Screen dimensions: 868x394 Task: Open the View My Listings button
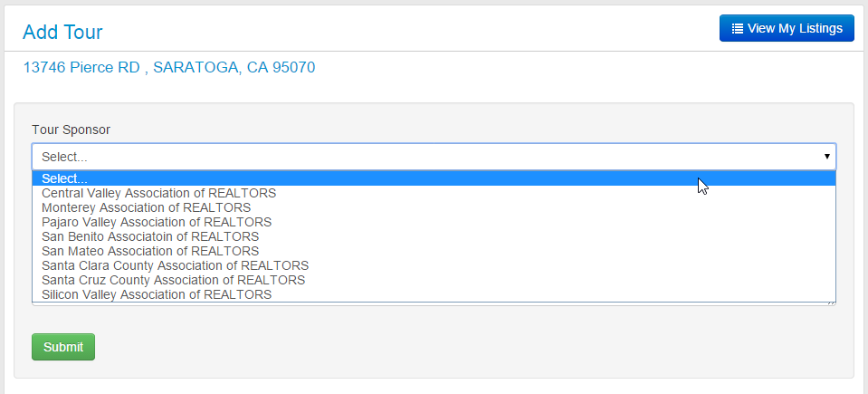point(787,28)
